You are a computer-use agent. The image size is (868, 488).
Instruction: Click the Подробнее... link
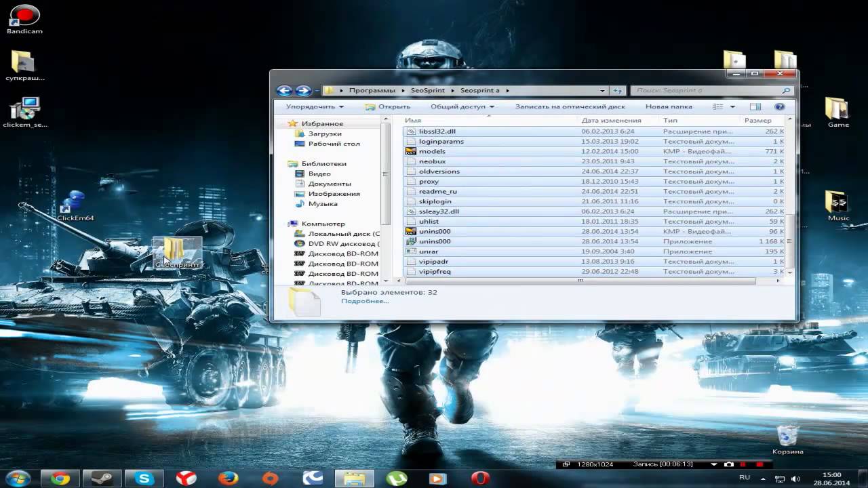(365, 301)
